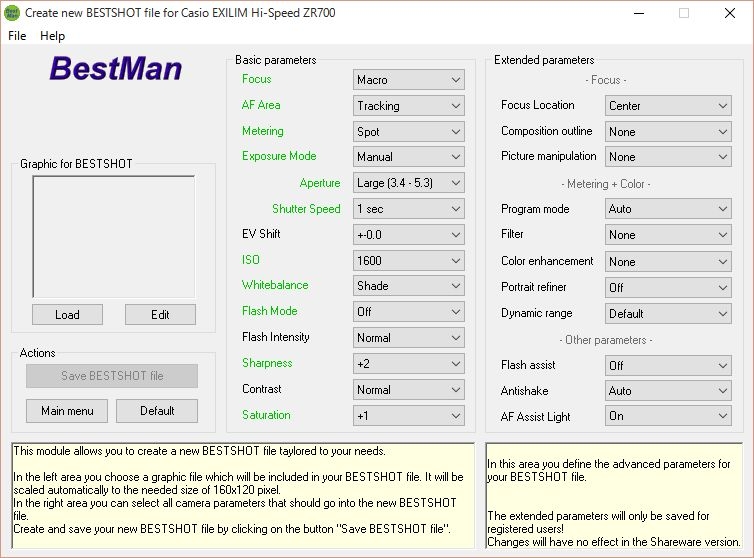Click the Whitebalance label
Viewport: 754px width, 558px height.
coord(275,285)
